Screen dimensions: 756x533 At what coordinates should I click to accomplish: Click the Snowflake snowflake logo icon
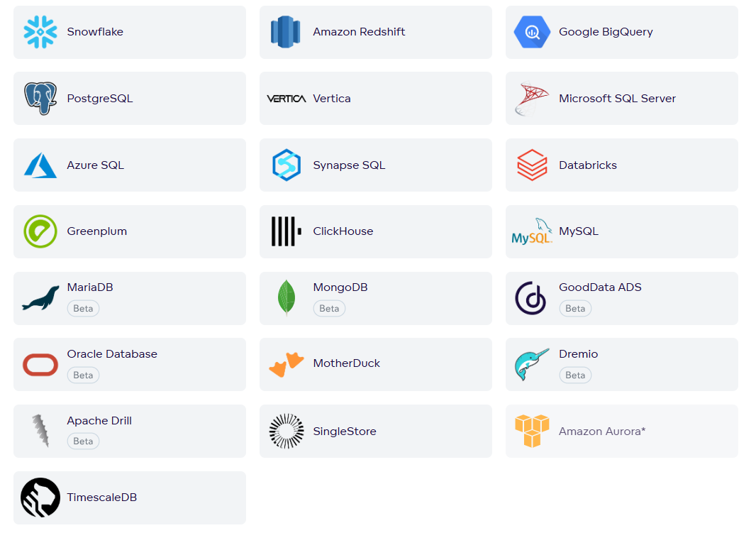click(x=40, y=32)
